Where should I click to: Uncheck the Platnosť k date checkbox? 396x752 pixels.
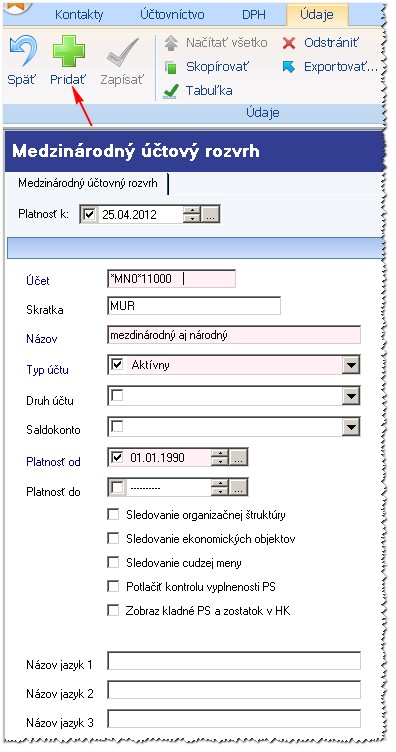click(x=89, y=214)
